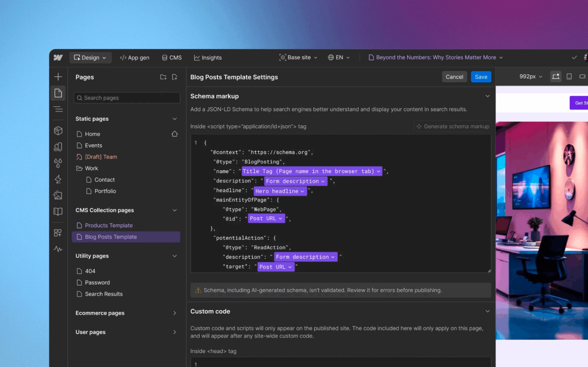The height and width of the screenshot is (367, 588).
Task: Click the Add elements plus icon
Action: tap(58, 77)
